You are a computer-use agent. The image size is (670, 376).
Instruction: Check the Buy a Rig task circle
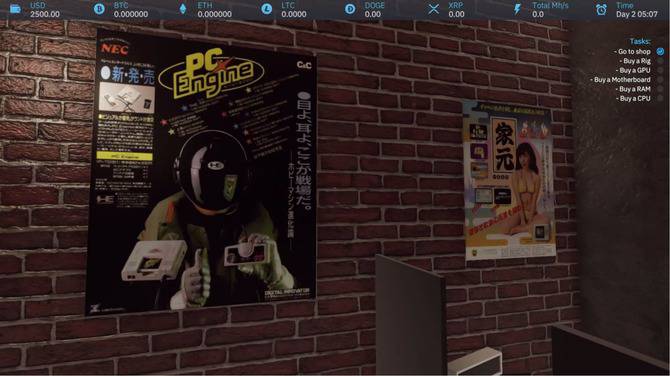(x=661, y=61)
